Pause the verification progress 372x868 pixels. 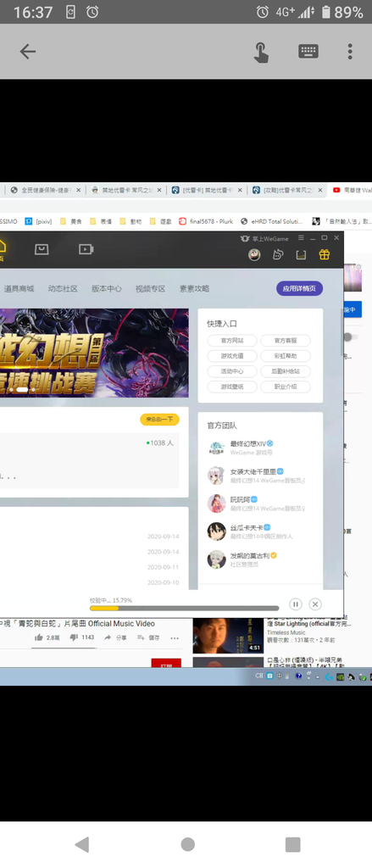tap(296, 604)
